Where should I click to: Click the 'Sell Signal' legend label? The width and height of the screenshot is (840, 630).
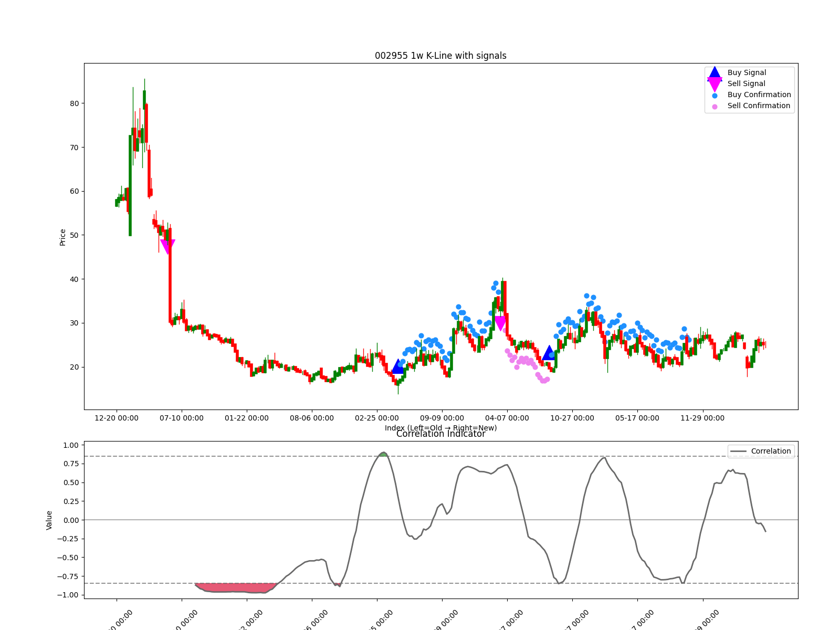point(746,83)
